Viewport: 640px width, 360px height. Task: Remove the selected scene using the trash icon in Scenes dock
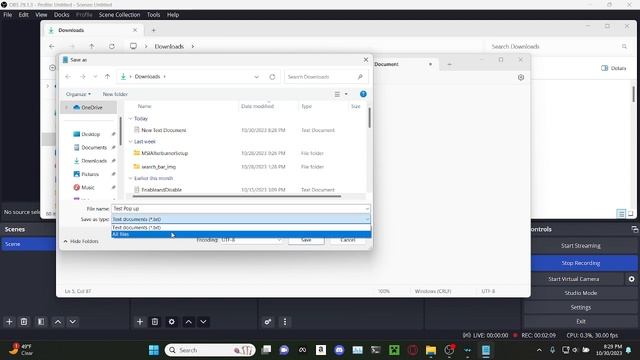[24, 322]
